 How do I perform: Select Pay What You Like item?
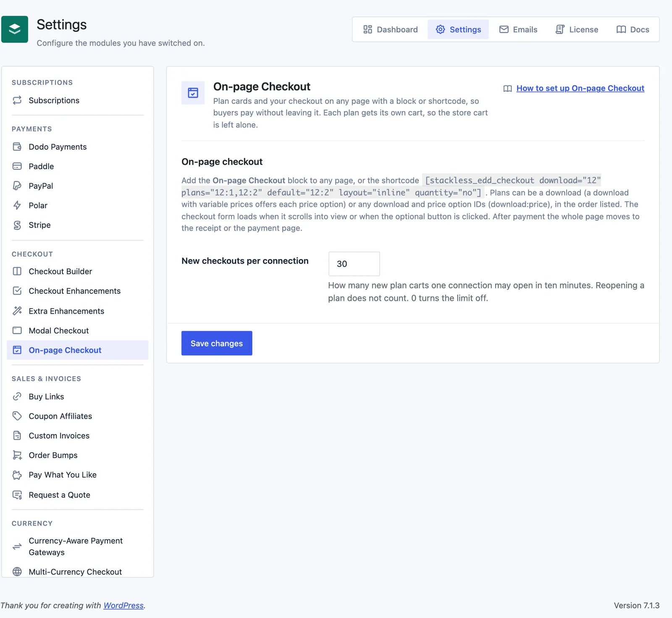(78, 475)
